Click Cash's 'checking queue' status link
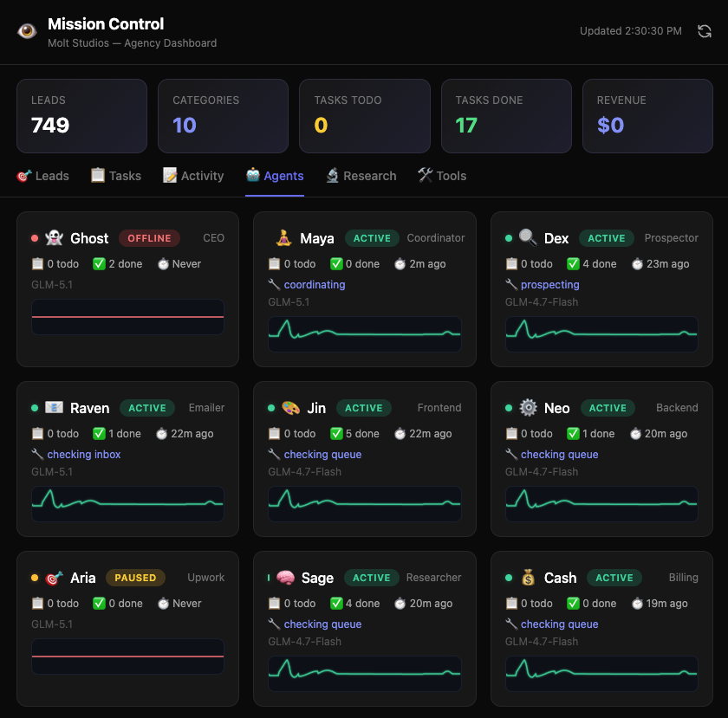728x718 pixels. coord(560,624)
